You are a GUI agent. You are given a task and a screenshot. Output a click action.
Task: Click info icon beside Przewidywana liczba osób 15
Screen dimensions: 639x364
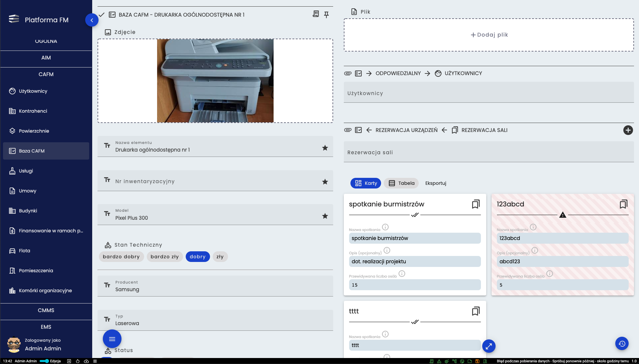click(402, 274)
